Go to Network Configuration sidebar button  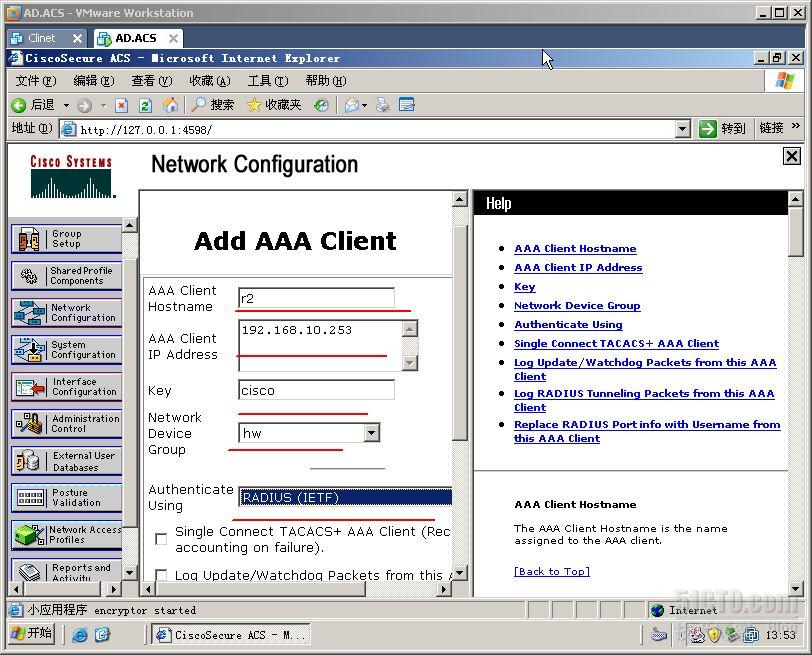[66, 313]
